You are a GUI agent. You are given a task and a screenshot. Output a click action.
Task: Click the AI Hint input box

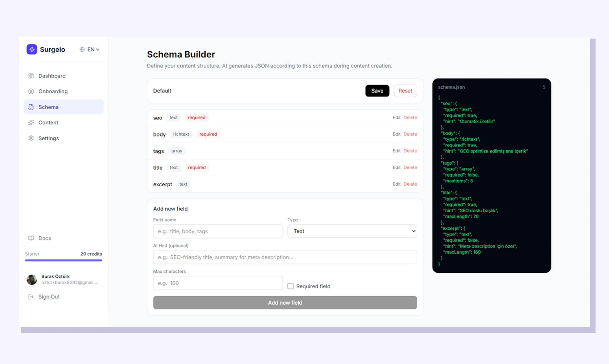285,257
